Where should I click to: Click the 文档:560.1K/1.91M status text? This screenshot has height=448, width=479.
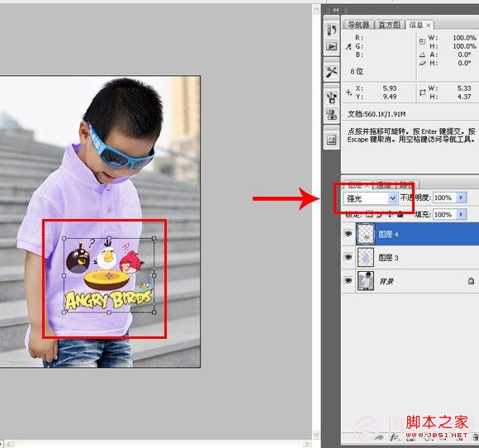(377, 114)
